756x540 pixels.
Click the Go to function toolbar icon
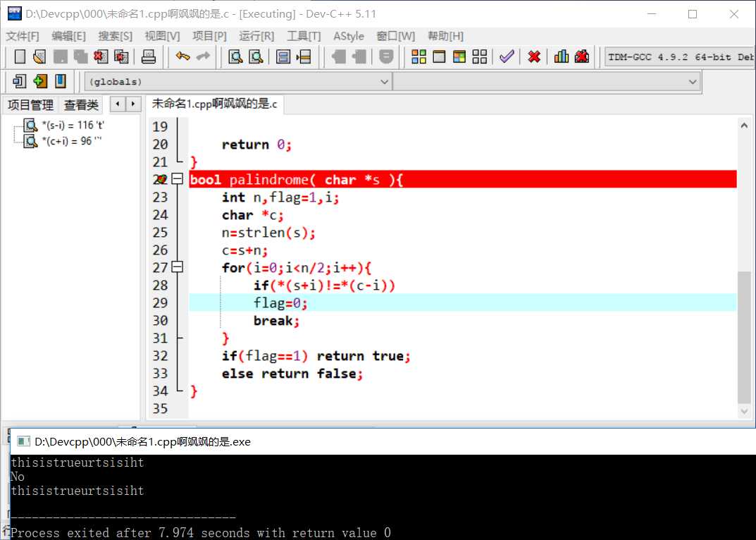[x=283, y=56]
